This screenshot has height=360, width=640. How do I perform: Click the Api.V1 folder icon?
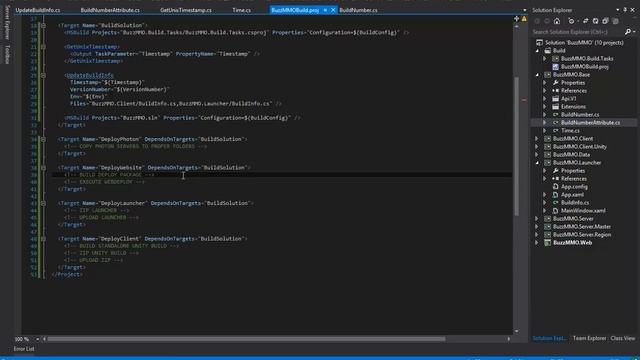(x=556, y=99)
